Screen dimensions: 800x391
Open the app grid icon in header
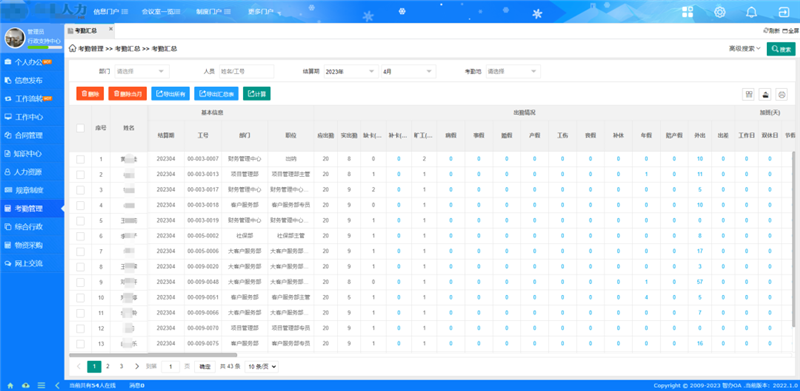point(688,12)
